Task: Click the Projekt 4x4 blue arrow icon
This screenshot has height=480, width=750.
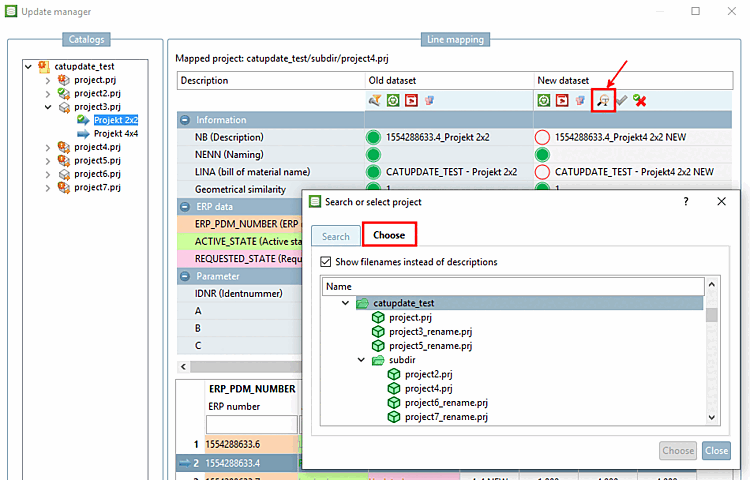Action: [83, 133]
